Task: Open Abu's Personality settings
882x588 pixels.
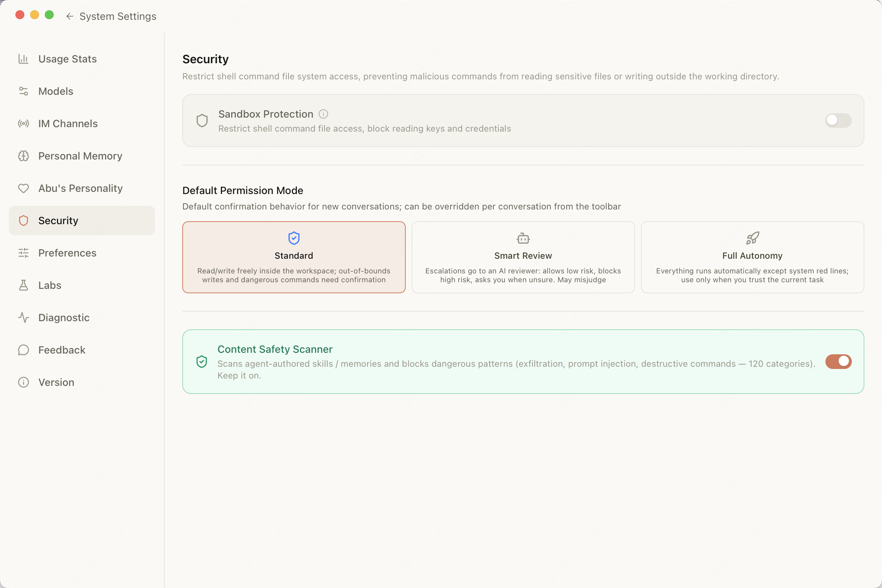Action: (82, 188)
